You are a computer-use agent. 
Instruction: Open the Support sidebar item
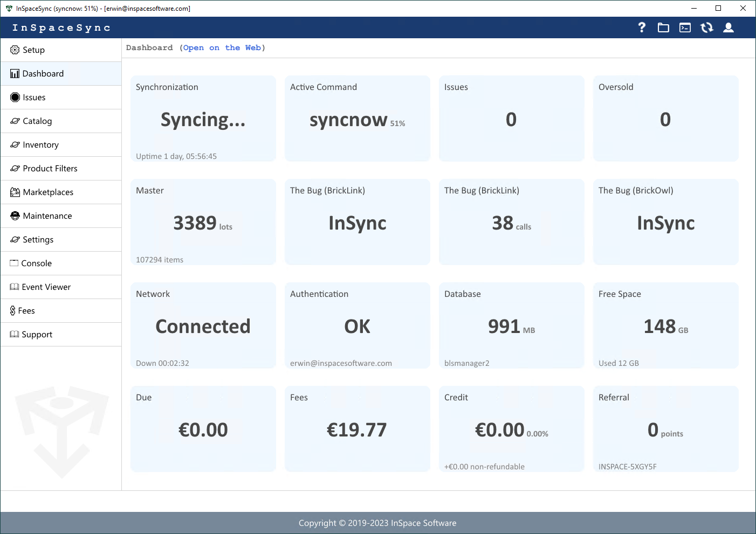37,335
